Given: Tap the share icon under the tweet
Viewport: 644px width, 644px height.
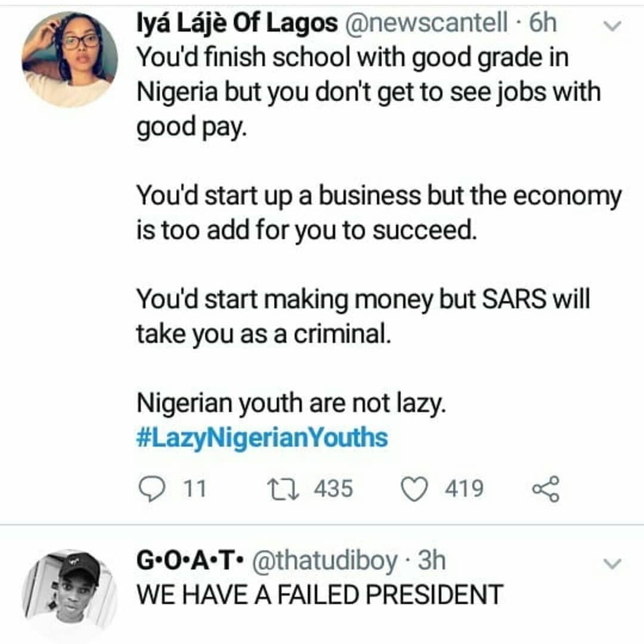Looking at the screenshot, I should point(545,489).
